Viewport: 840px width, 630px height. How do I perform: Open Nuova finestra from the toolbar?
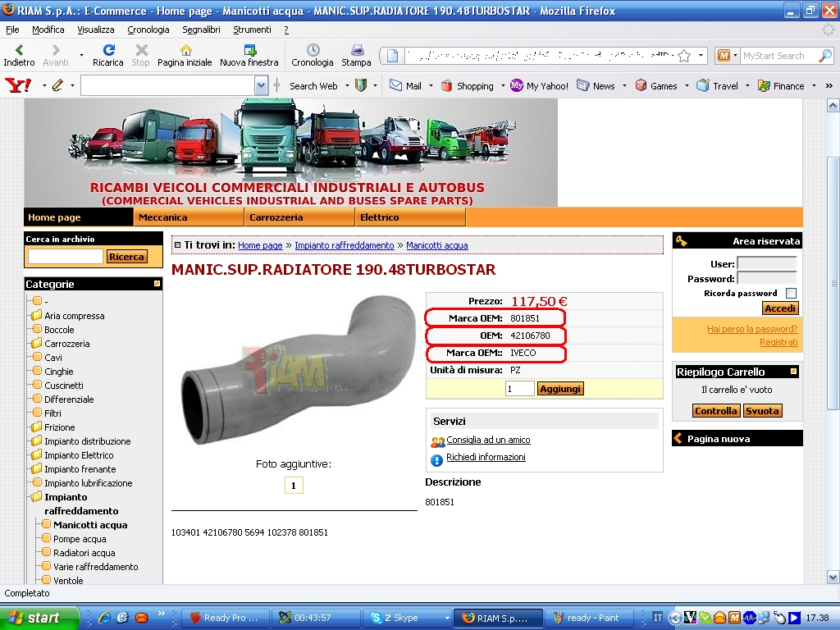pos(249,51)
